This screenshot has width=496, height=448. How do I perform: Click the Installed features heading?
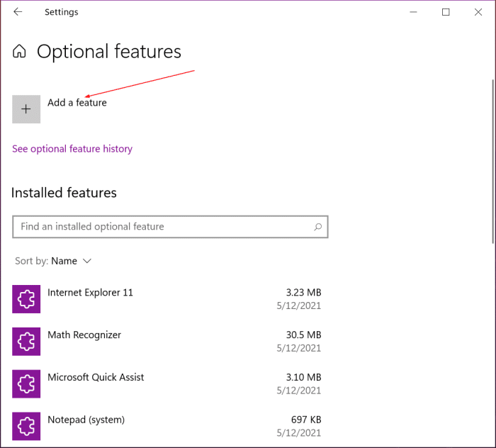[x=64, y=193]
